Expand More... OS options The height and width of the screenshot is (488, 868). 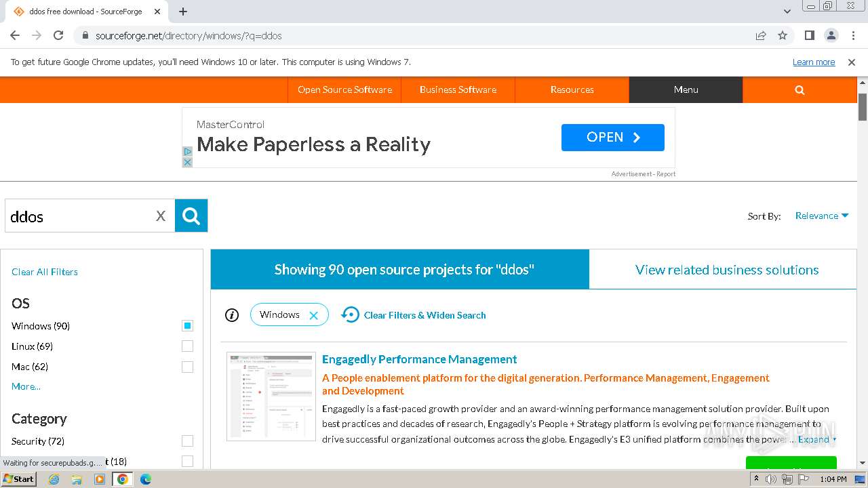coord(26,386)
